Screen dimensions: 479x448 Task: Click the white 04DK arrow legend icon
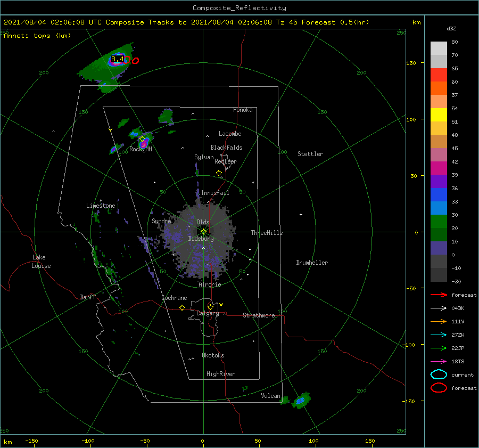(x=439, y=308)
